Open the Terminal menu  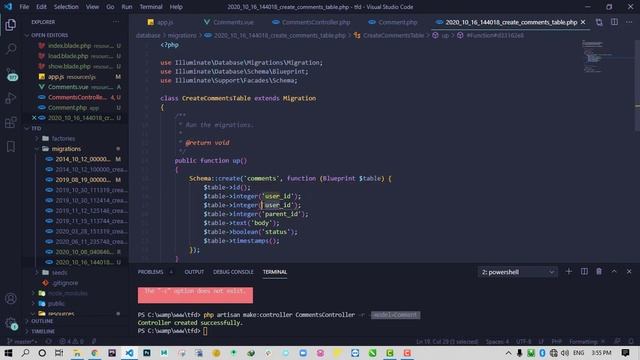click(151, 7)
